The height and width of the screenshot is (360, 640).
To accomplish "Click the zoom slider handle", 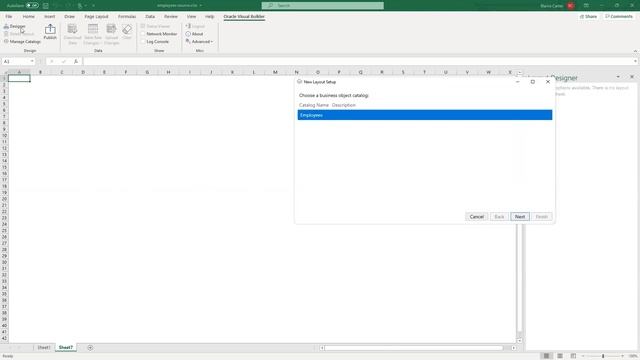I will [x=603, y=356].
